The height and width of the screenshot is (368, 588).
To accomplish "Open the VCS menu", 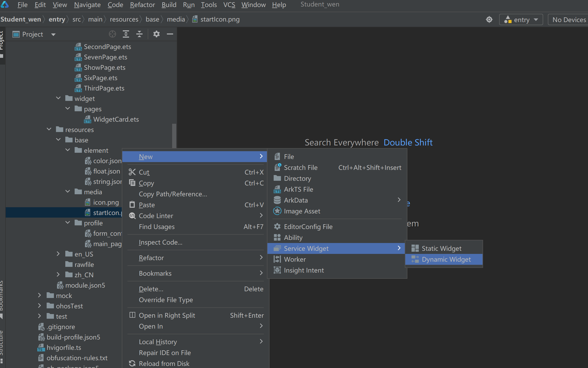I will 229,5.
